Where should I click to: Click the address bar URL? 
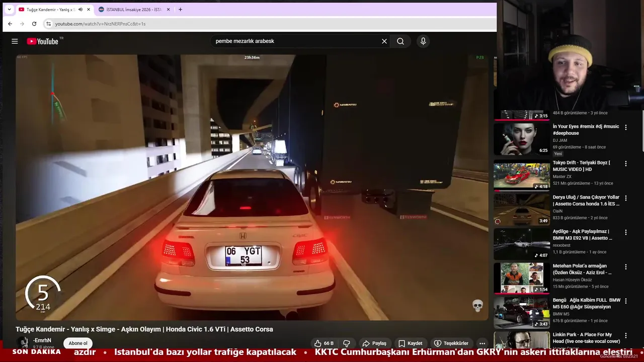coord(100,24)
